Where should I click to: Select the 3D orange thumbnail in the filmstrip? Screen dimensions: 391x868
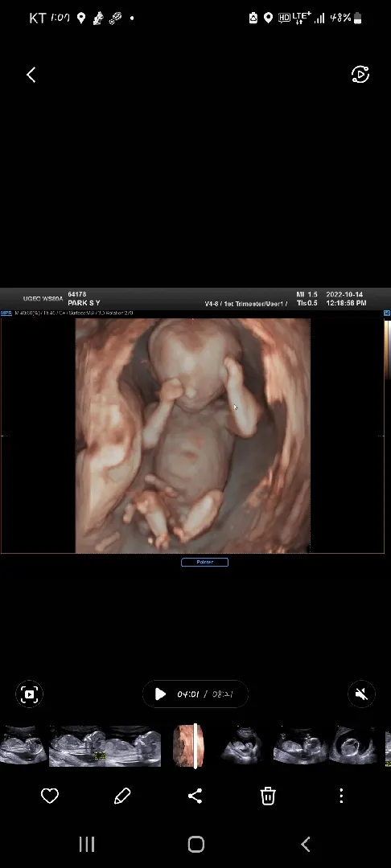point(188,746)
